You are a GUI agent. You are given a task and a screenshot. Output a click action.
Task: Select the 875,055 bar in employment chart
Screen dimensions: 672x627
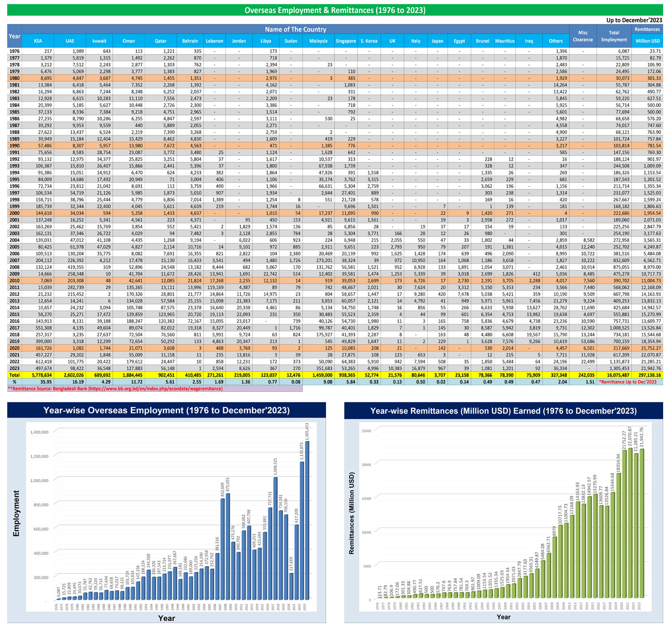tap(228, 546)
